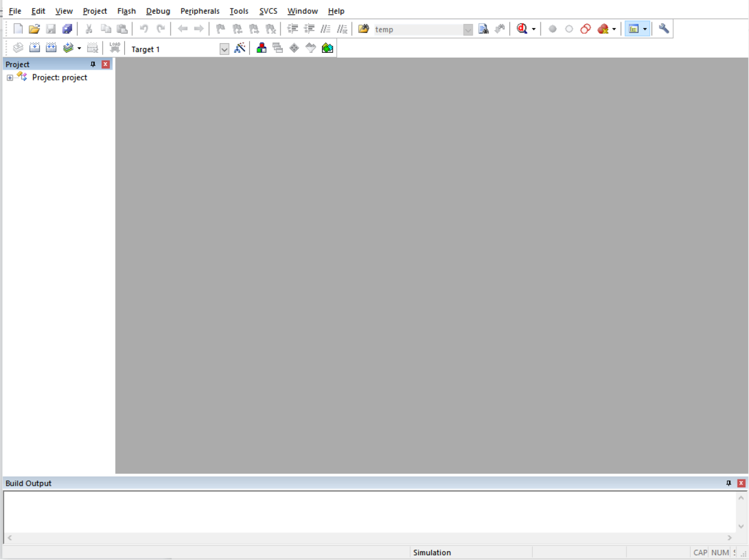Click the Save All icon
Screen dimensions: 749x560
click(67, 29)
